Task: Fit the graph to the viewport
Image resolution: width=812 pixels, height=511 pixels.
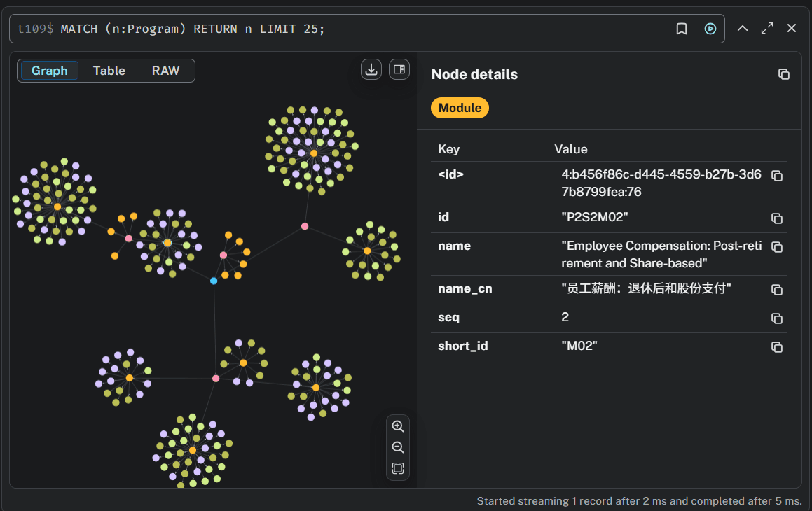Action: point(397,469)
